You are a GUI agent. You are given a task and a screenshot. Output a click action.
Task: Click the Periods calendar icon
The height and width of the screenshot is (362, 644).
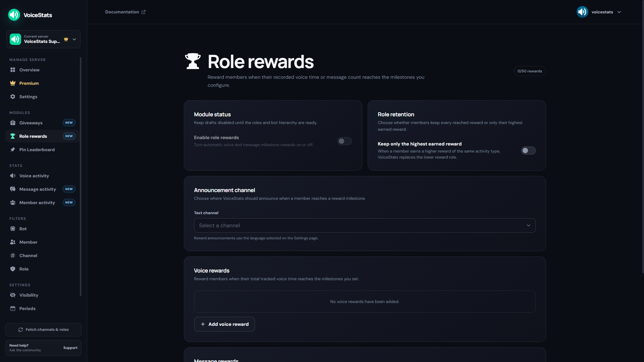pos(13,308)
